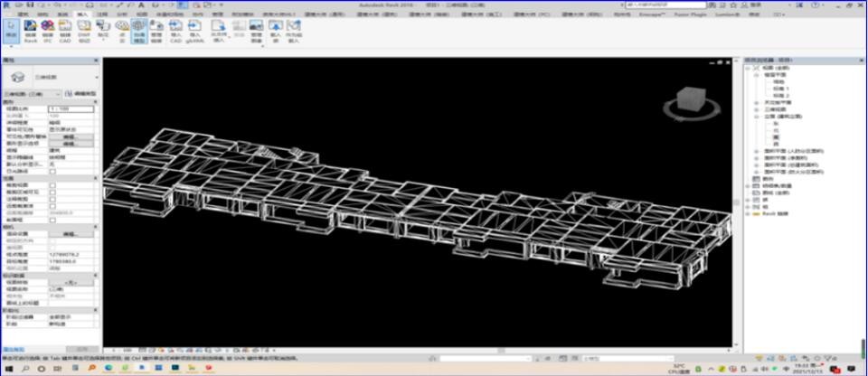This screenshot has height=376, width=868.
Task: Enable the Section Box checkbox
Action: point(52,220)
